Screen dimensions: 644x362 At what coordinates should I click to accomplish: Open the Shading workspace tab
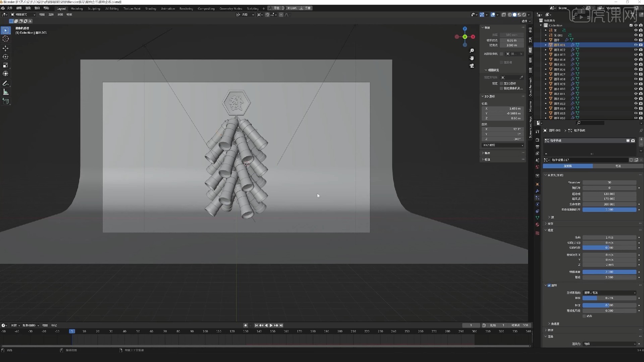(x=151, y=8)
